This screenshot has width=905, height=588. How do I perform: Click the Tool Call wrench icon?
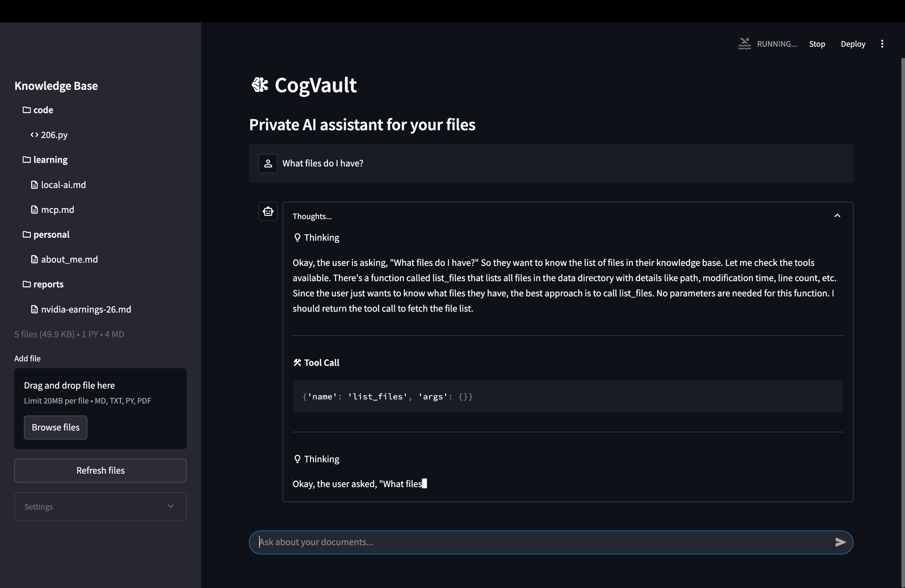[297, 362]
